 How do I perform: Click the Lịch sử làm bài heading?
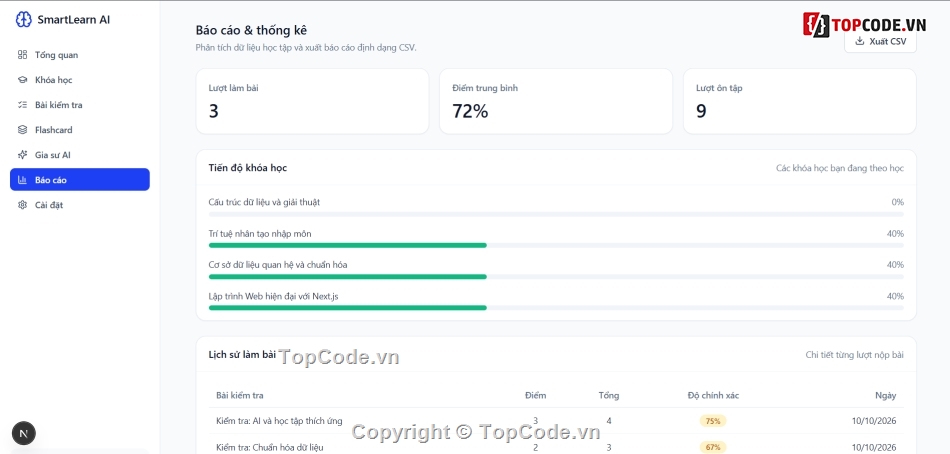pos(242,355)
